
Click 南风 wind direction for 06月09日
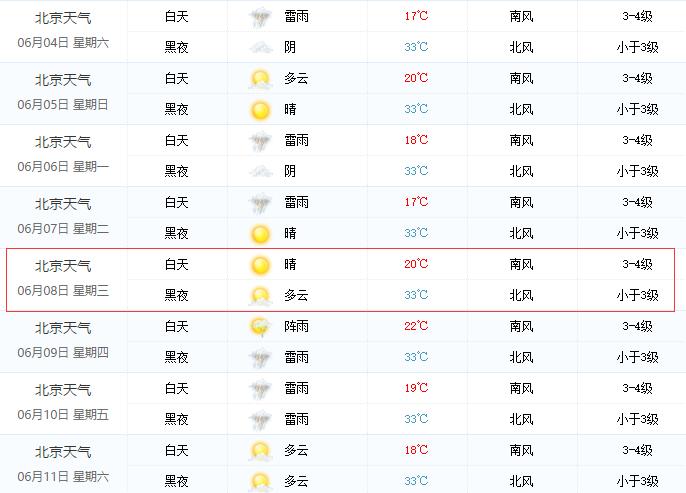522,326
